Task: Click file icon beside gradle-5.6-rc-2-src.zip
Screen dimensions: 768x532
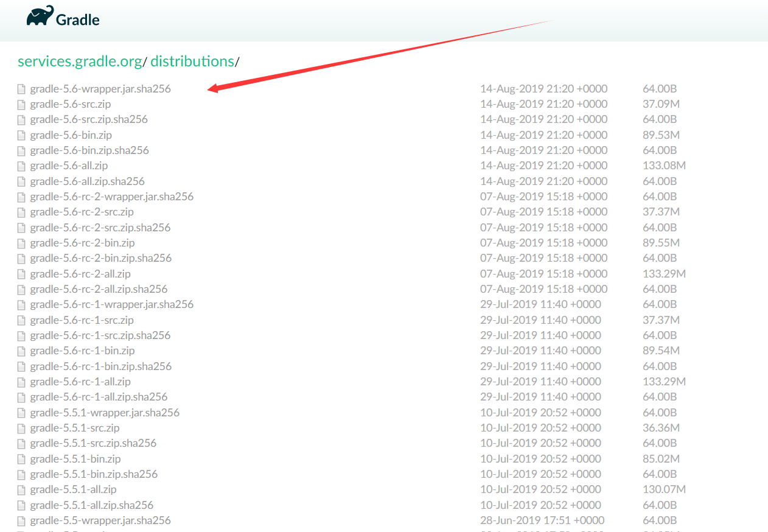Action: click(21, 212)
